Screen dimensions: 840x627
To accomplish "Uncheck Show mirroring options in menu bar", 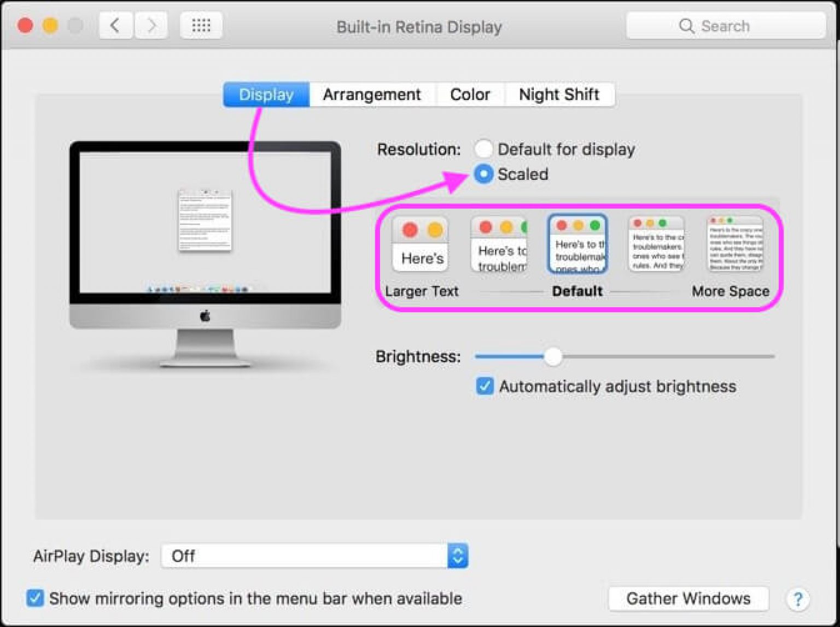I will 35,598.
